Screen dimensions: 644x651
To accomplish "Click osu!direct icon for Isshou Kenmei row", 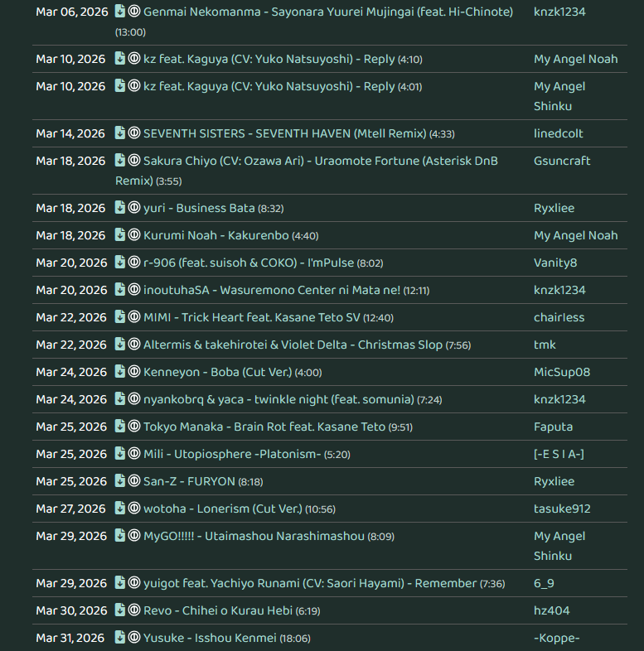I will pos(133,638).
